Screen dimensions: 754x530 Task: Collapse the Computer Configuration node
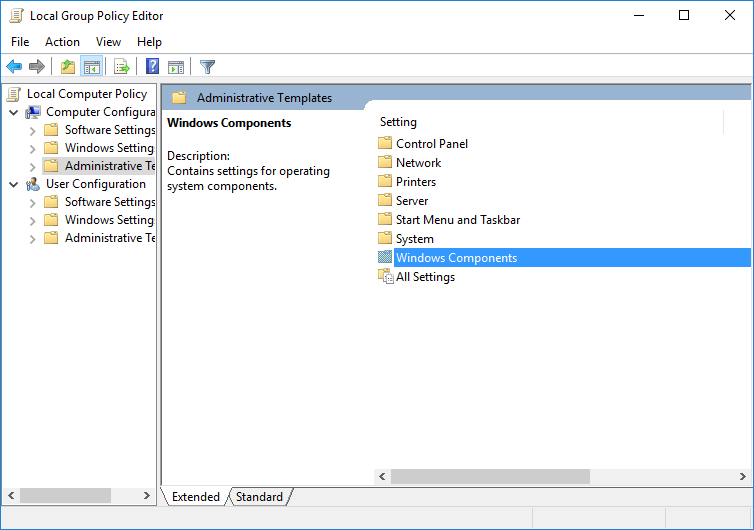pos(14,113)
